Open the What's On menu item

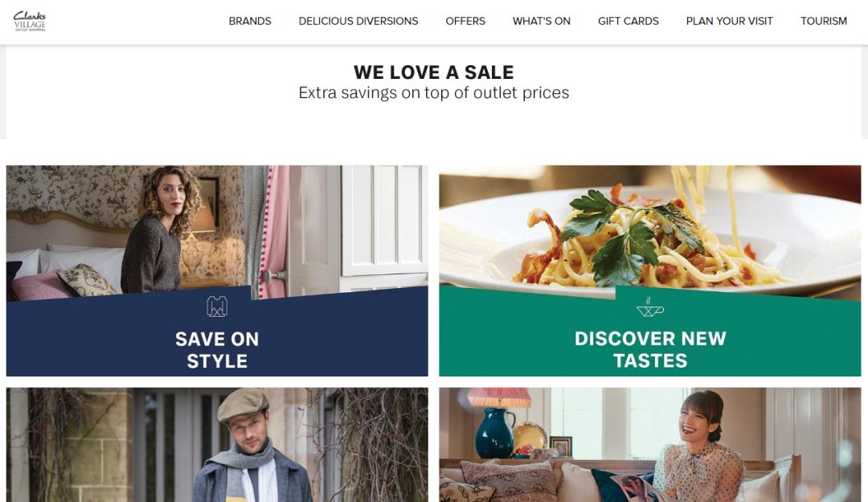[x=542, y=21]
